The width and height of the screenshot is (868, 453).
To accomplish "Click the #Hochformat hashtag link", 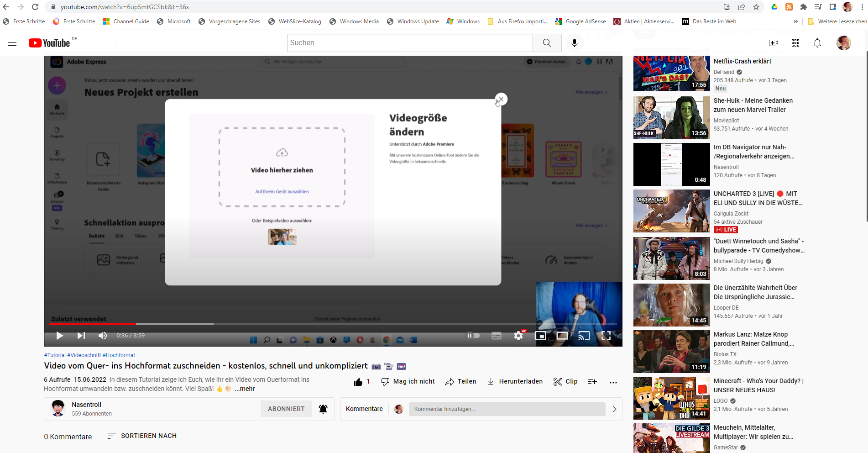I will [119, 355].
